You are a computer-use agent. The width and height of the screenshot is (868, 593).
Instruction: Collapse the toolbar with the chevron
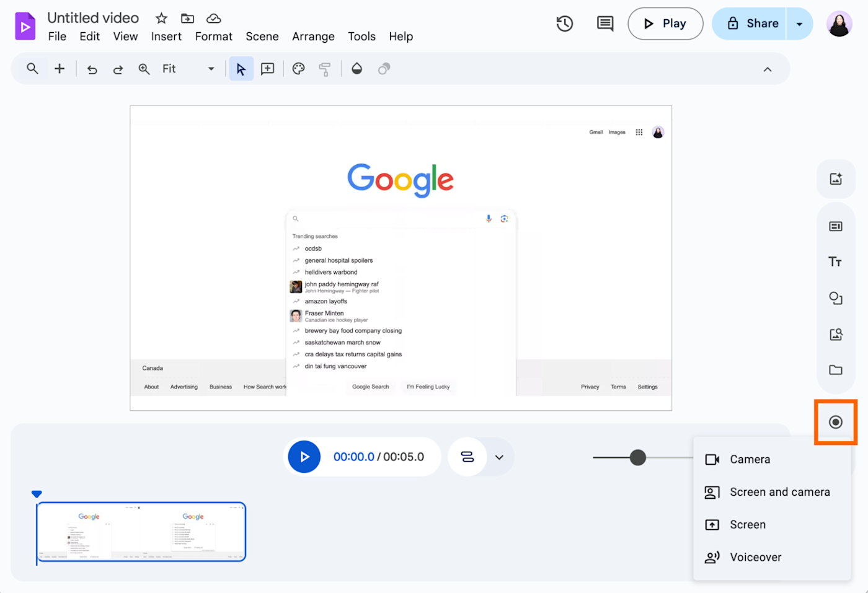pos(768,69)
